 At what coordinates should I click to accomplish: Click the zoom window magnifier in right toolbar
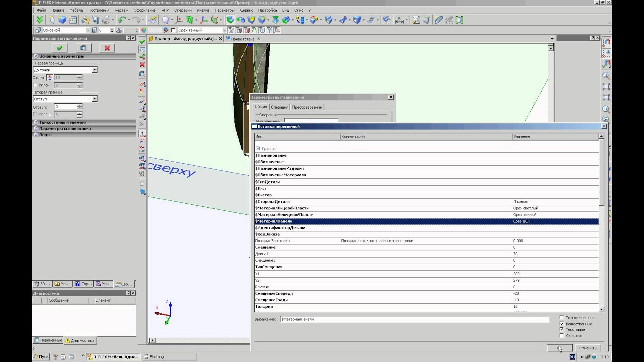(606, 76)
